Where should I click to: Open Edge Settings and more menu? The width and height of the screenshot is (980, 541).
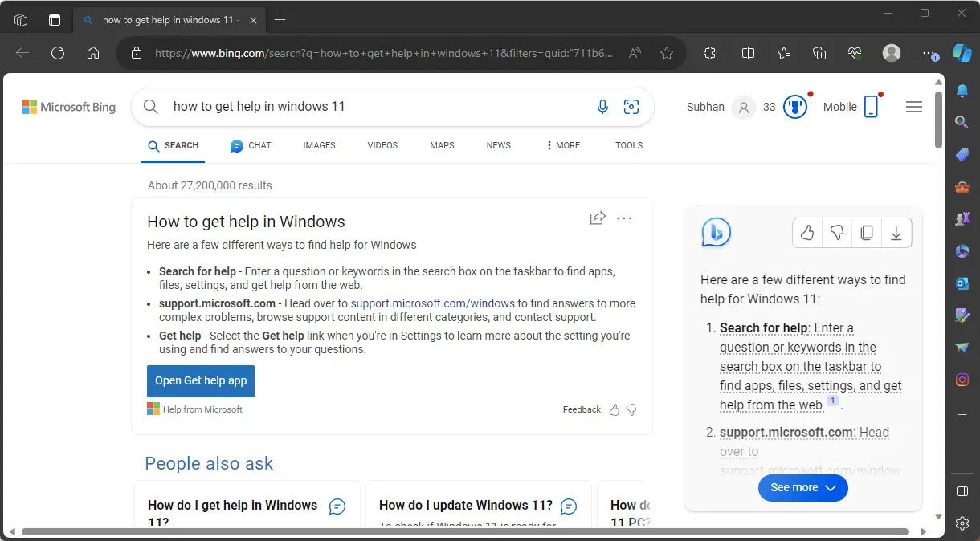tap(929, 53)
